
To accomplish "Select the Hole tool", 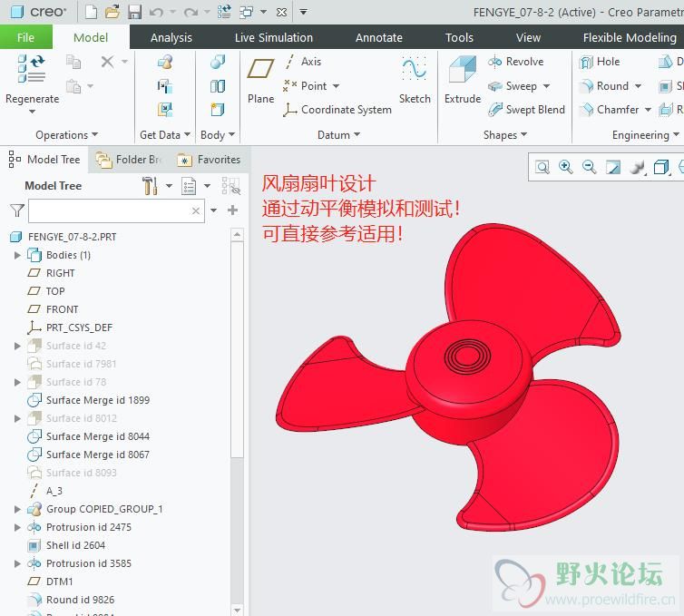I will click(600, 62).
